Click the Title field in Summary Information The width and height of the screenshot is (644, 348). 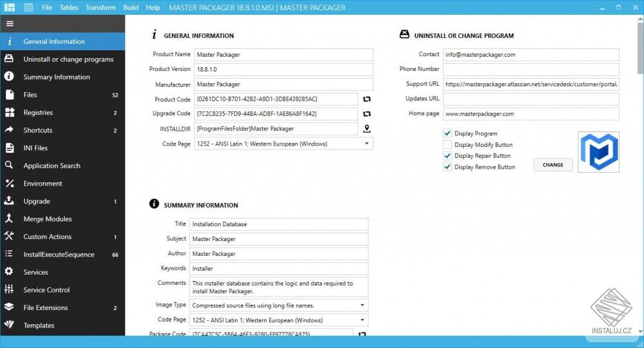point(279,224)
